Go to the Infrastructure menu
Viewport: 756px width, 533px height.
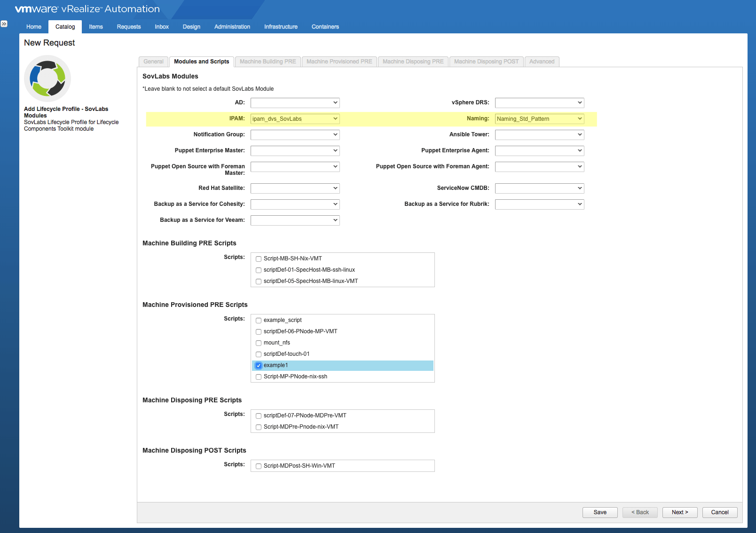tap(281, 27)
